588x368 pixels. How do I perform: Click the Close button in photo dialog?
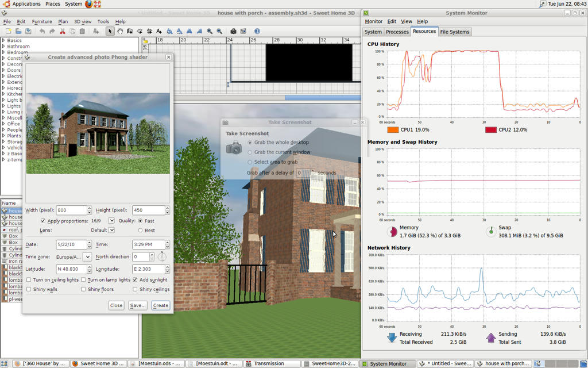(x=116, y=305)
